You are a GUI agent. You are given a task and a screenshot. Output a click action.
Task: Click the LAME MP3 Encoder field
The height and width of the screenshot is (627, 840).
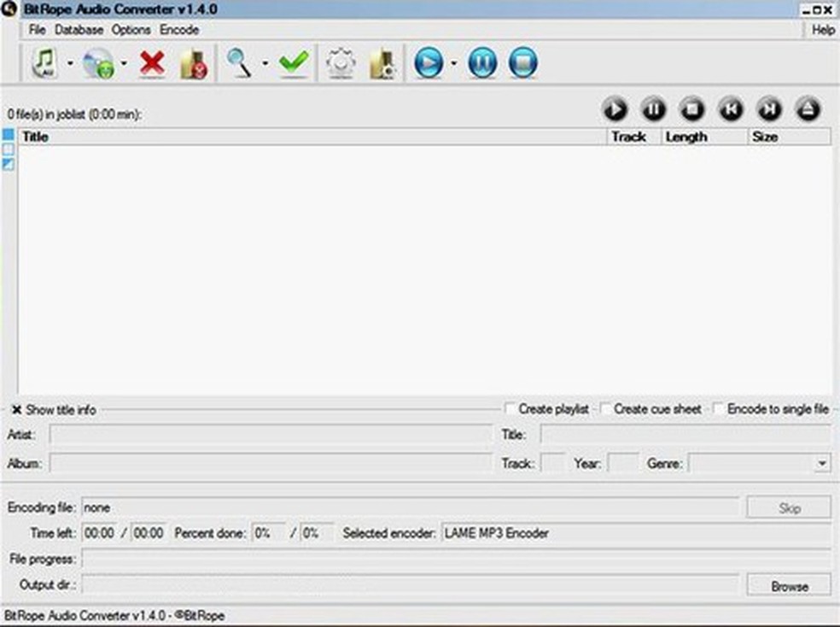(636, 533)
